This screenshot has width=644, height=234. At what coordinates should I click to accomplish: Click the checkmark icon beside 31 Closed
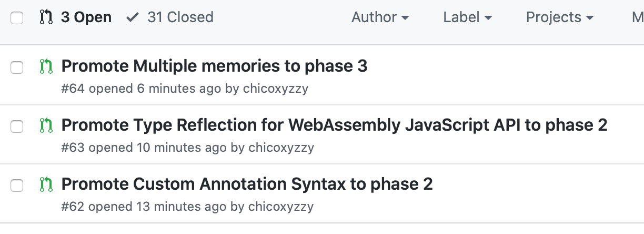[x=133, y=17]
